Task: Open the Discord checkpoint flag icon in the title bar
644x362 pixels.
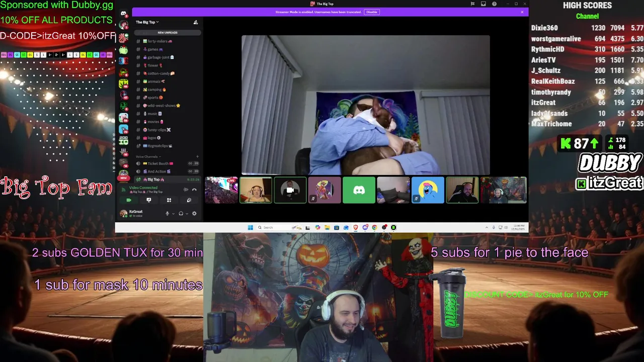Action: pyautogui.click(x=472, y=4)
